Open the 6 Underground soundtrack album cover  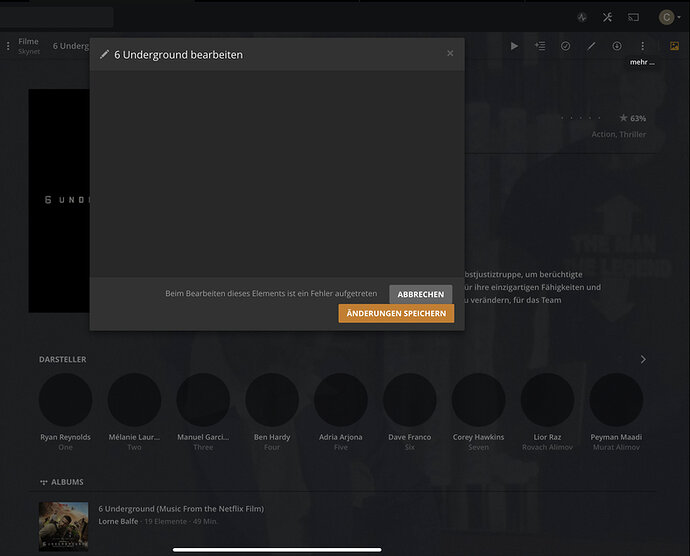pyautogui.click(x=63, y=527)
